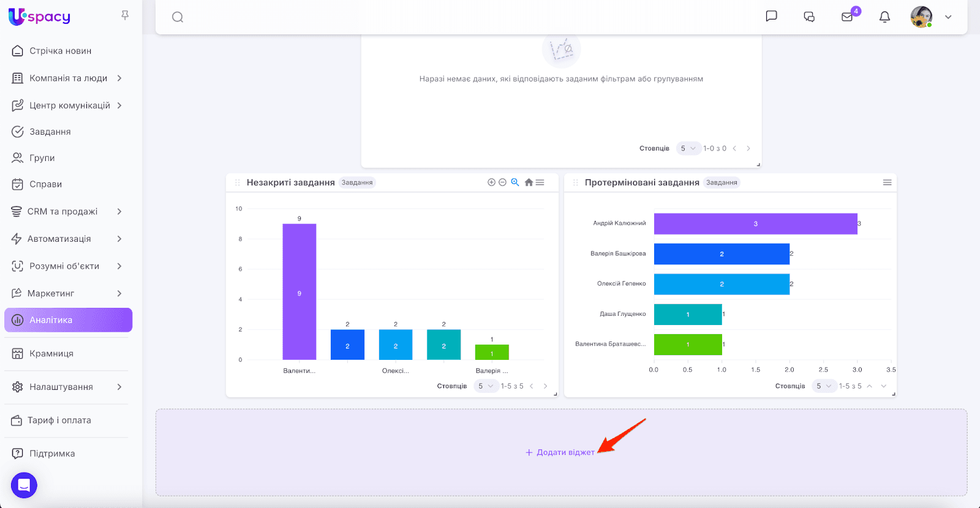Click Валерія Башкірова's blue bar
The width and height of the screenshot is (980, 508).
click(x=722, y=254)
